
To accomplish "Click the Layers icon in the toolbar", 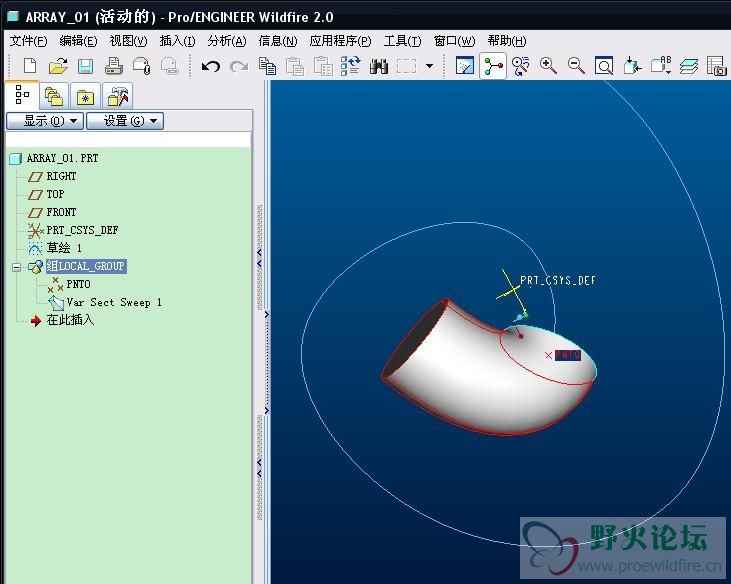I will (x=689, y=66).
